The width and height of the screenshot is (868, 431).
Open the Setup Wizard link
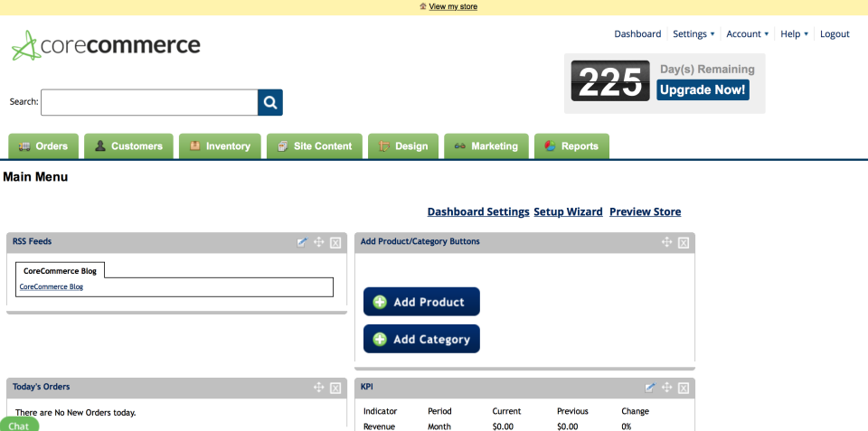point(568,211)
